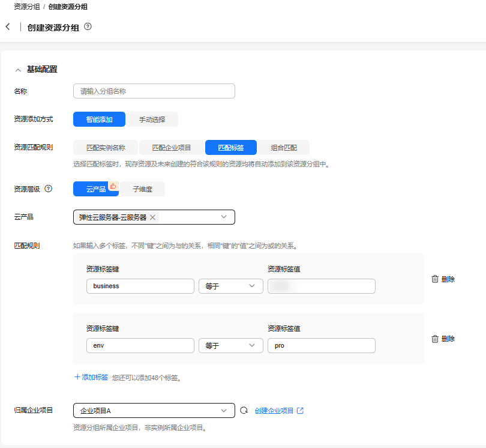Screen dimensions: 486x448
Task: Click external link icon beside 创建企业项目
Action: coord(300,410)
